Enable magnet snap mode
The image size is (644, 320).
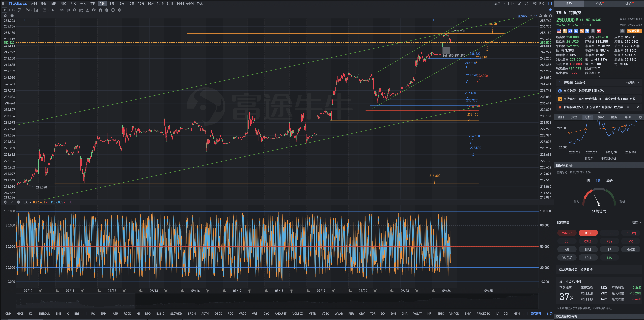[x=100, y=10]
